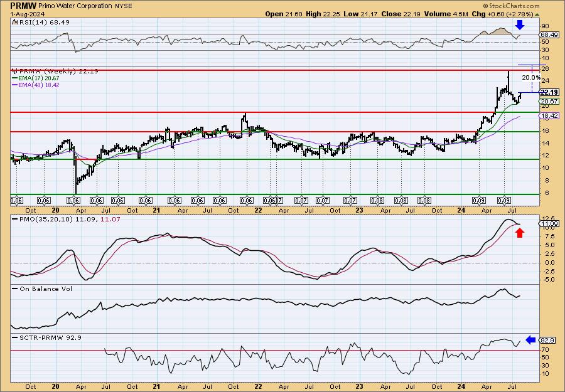Click the EMA(17) 20.67 legend text
Screen dimensions: 565x392
click(x=38, y=78)
